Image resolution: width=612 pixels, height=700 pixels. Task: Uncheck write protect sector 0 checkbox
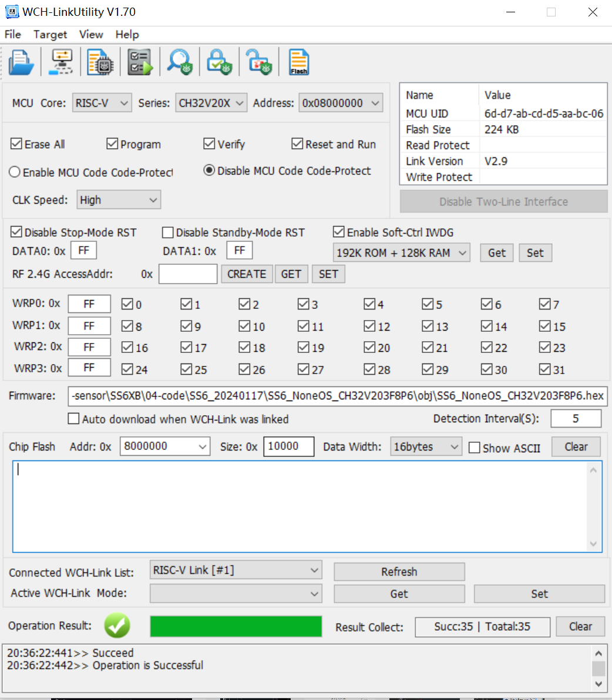[x=127, y=304]
